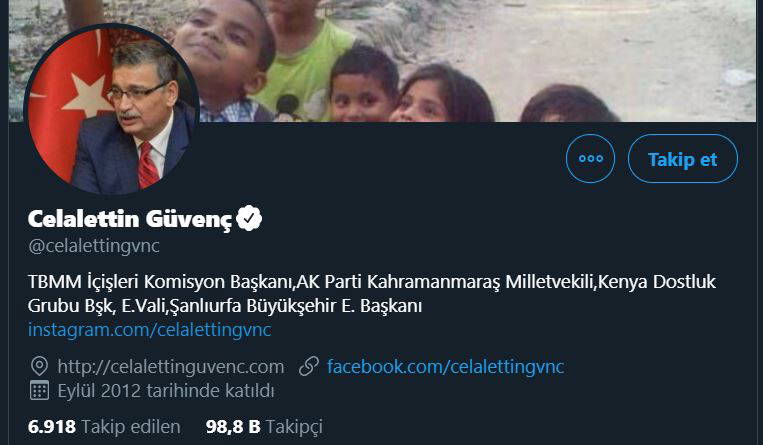Click bio text mentioning Şanlıurfa Büyükşehir
This screenshot has height=445, width=763.
point(300,305)
